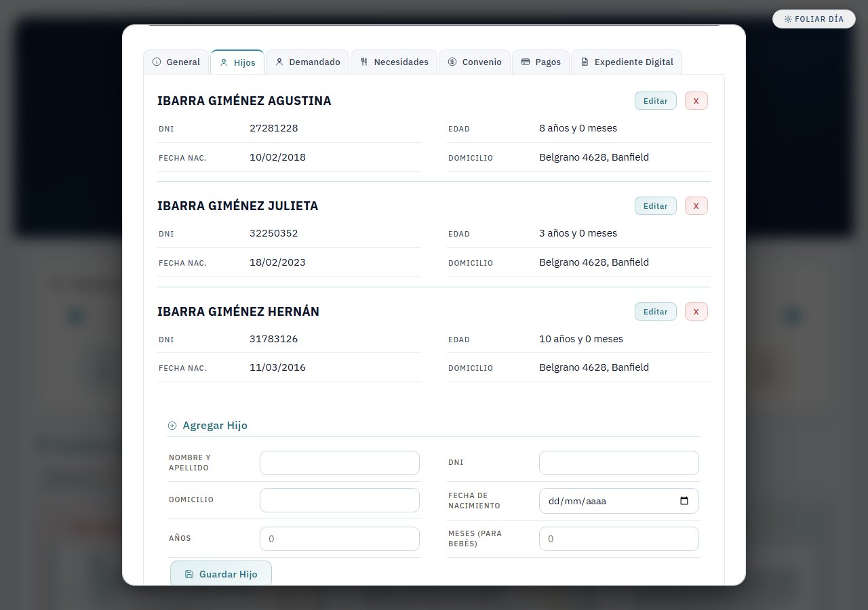The image size is (868, 610).
Task: Click the document icon on Expediente Digital
Action: [x=585, y=62]
